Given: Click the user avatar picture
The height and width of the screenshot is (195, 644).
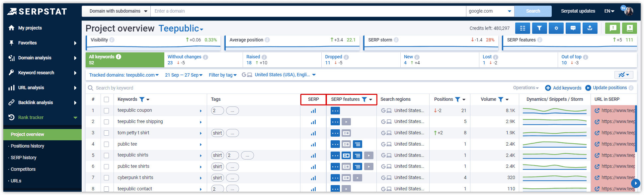Looking at the screenshot, I should pos(628,11).
